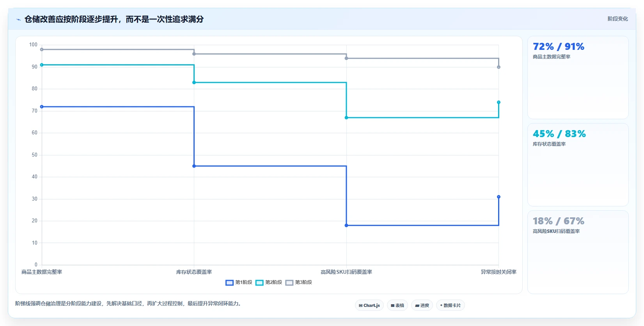Select the 第2阶段 data point at 74 for 异常按时关闭率
Screen dimensions: 644x326
[499, 102]
